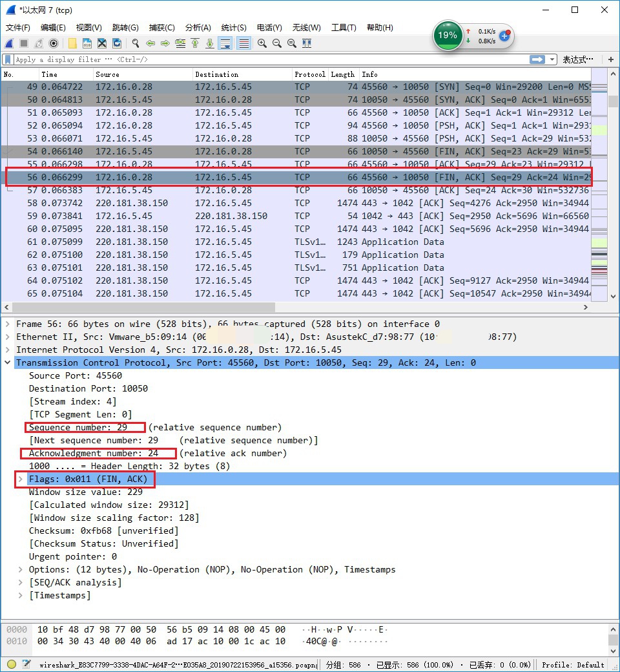The height and width of the screenshot is (672, 620).
Task: Zoom in packet text
Action: click(x=262, y=43)
